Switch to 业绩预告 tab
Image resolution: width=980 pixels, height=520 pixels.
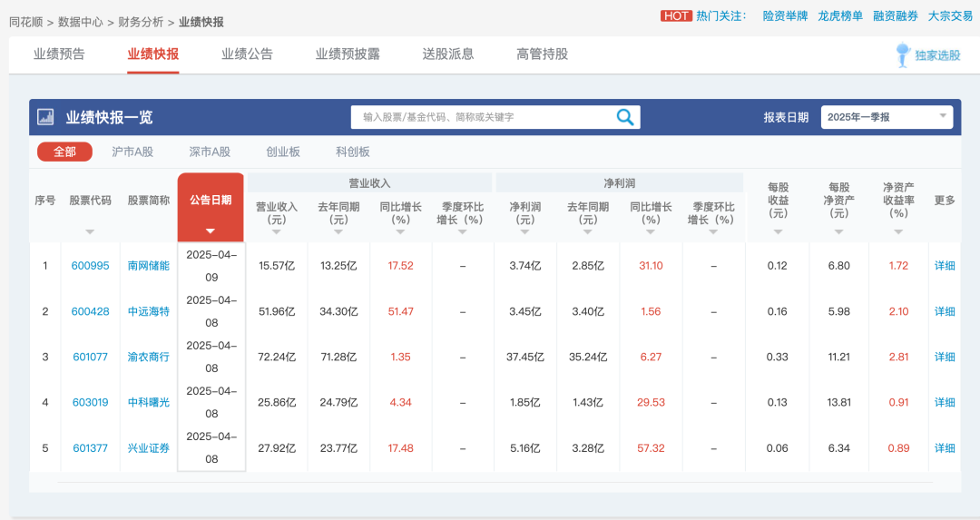pos(59,54)
